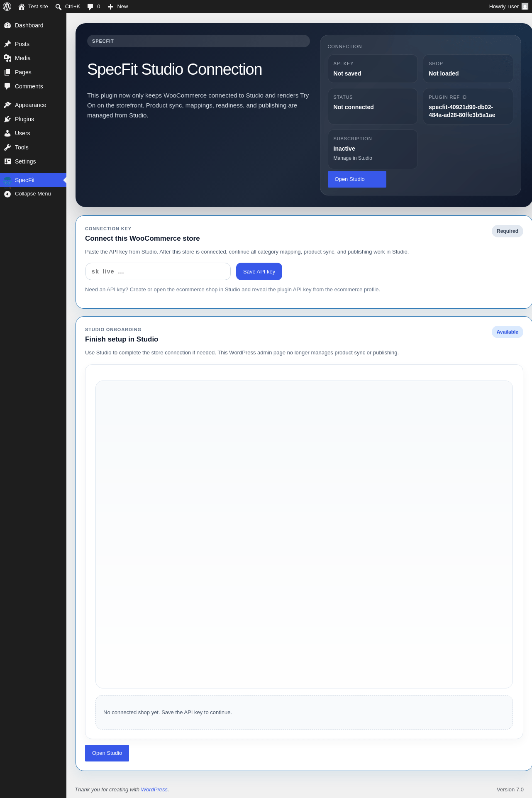
Task: Click the Media icon in sidebar
Action: coord(7,58)
